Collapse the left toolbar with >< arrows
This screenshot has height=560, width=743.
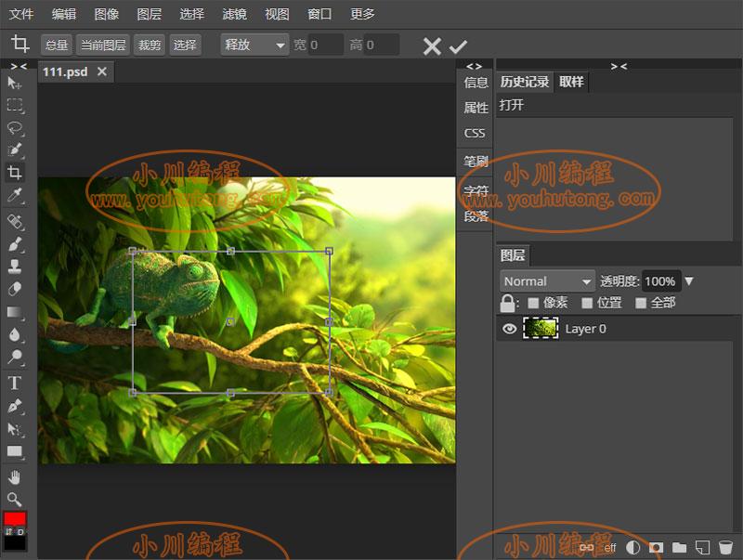19,66
